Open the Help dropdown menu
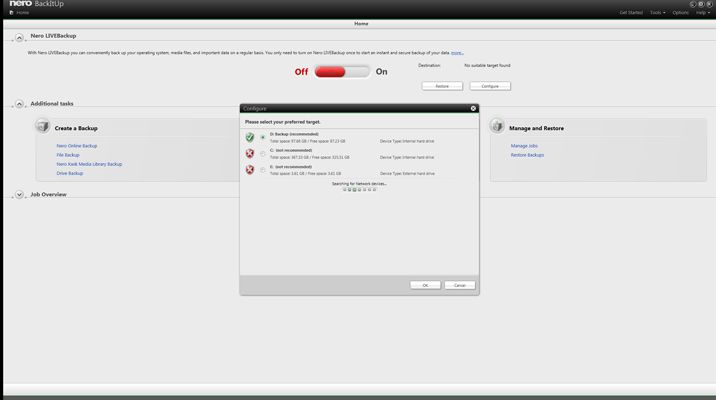 (x=703, y=13)
